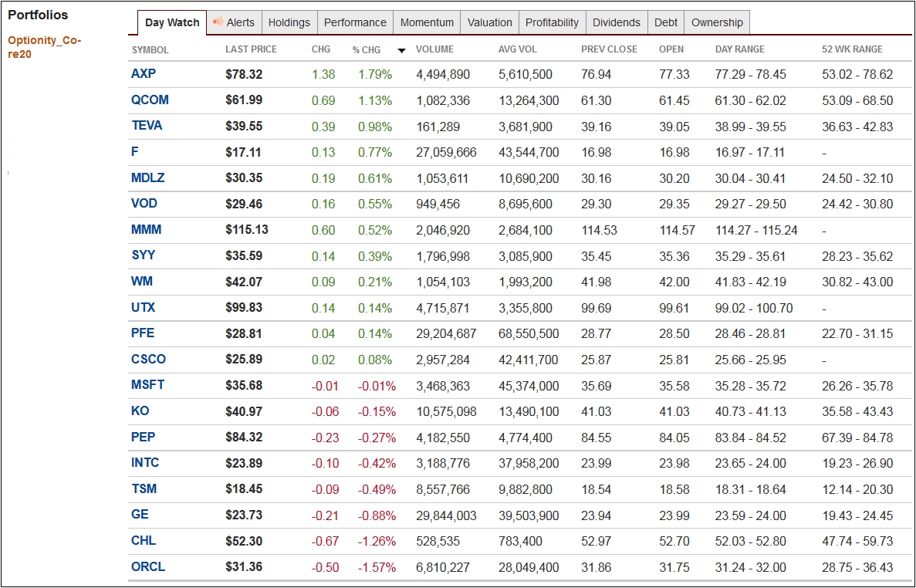Select MMM day range 114.27 - 115.24

click(756, 230)
